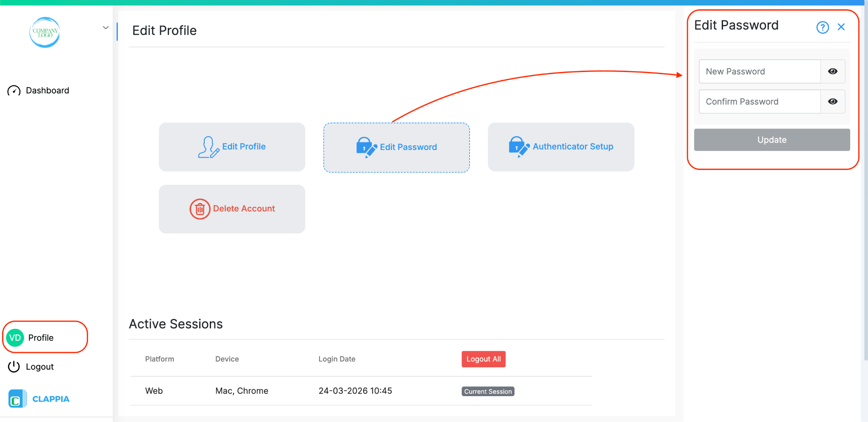This screenshot has width=868, height=422.
Task: Focus the Confirm Password field
Action: tap(760, 102)
